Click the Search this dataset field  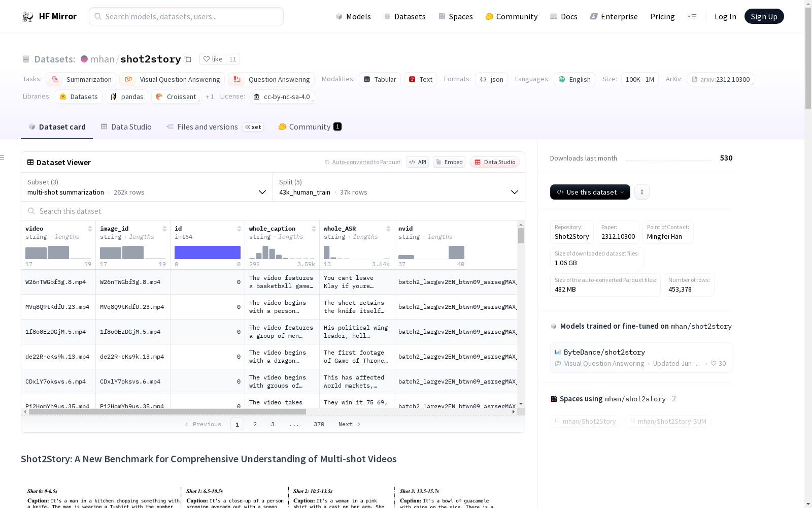click(273, 211)
